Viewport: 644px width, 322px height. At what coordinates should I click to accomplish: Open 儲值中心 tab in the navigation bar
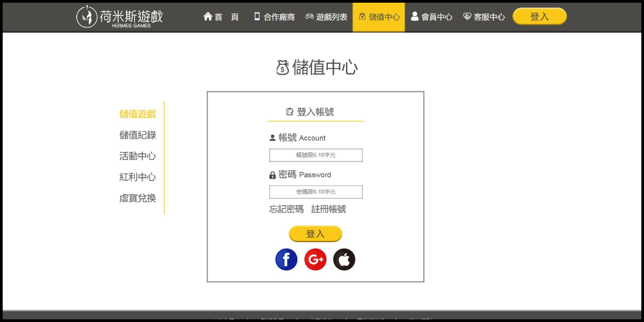point(379,17)
